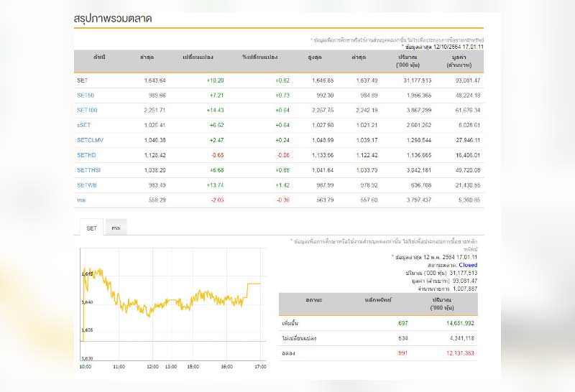Open the mai index link in table
The height and width of the screenshot is (392, 575).
[x=81, y=199]
